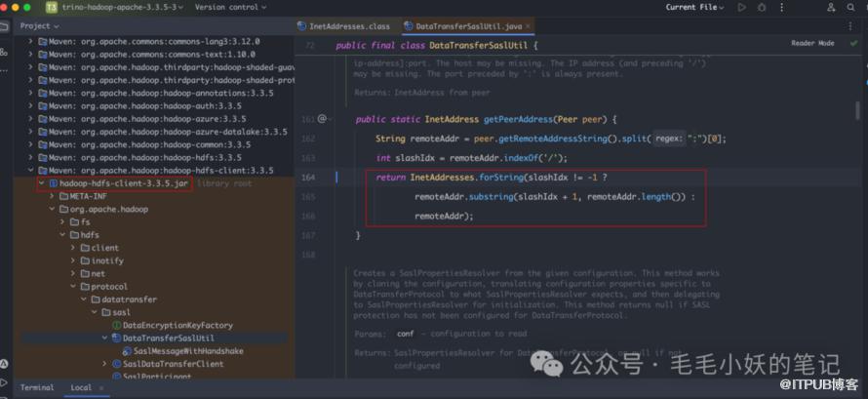868x399 pixels.
Task: Expand the inotify package folder
Action: click(72, 260)
